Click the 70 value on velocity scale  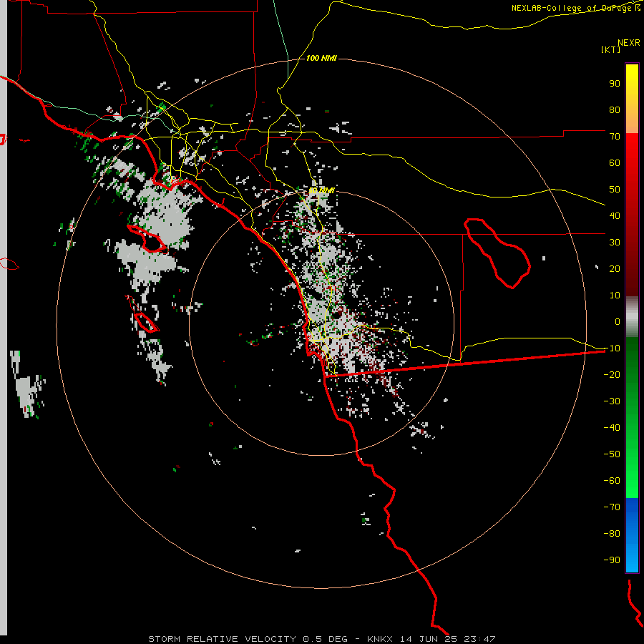coord(615,137)
